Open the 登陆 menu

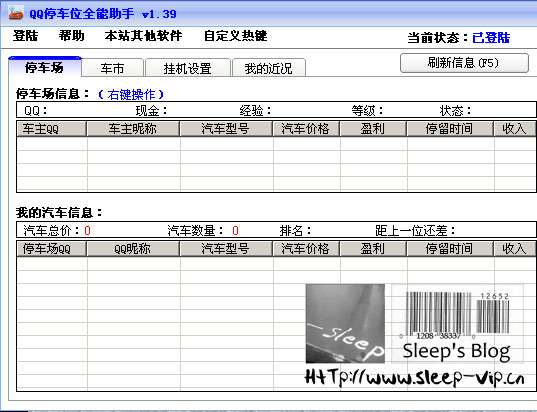point(25,36)
